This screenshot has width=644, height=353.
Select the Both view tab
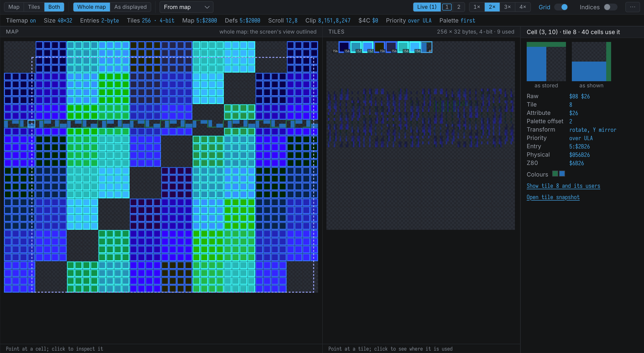click(54, 7)
